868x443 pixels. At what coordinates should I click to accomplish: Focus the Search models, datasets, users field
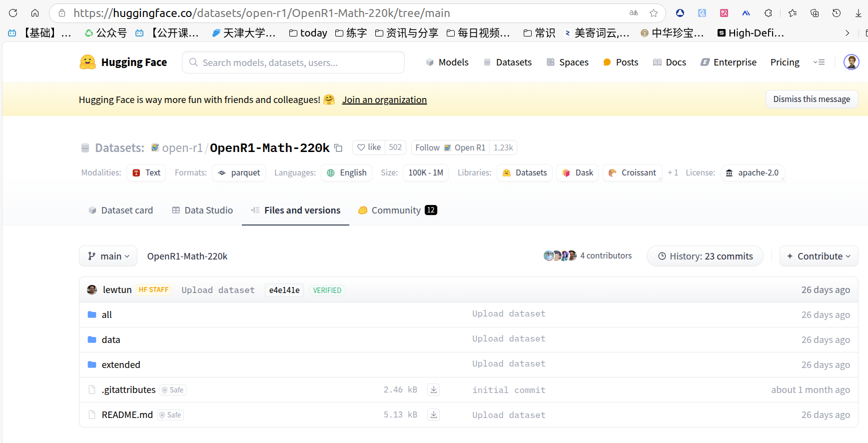point(293,62)
